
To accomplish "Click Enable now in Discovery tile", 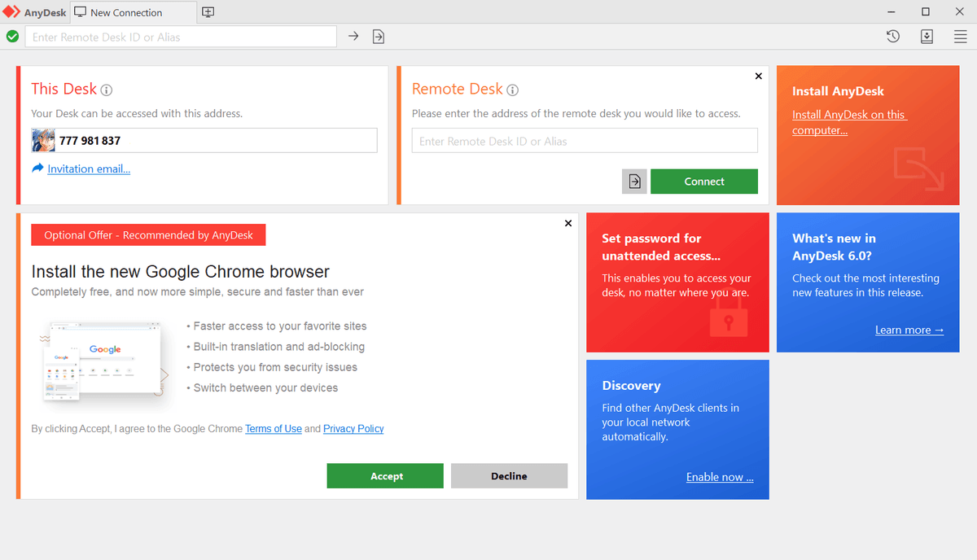I will (x=720, y=477).
